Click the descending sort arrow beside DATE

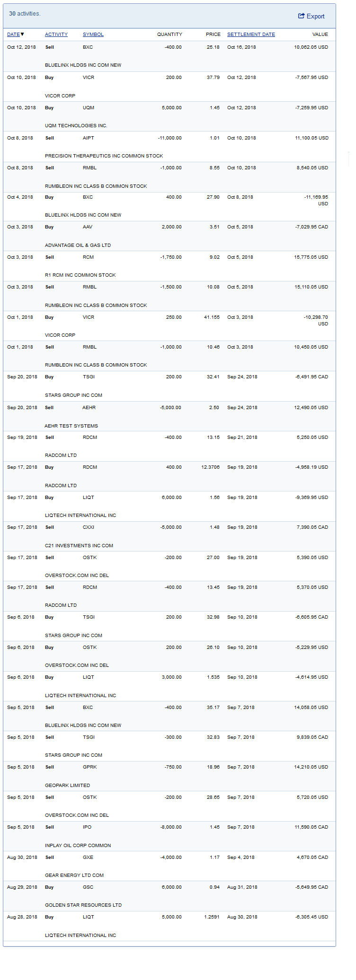22,35
